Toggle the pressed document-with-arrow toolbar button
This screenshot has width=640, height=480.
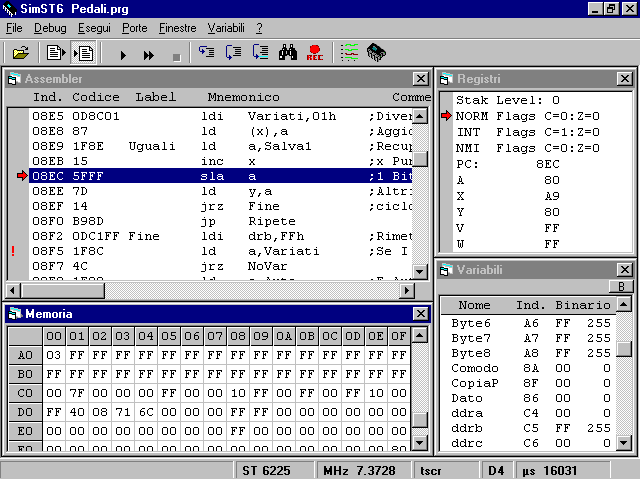tap(84, 53)
